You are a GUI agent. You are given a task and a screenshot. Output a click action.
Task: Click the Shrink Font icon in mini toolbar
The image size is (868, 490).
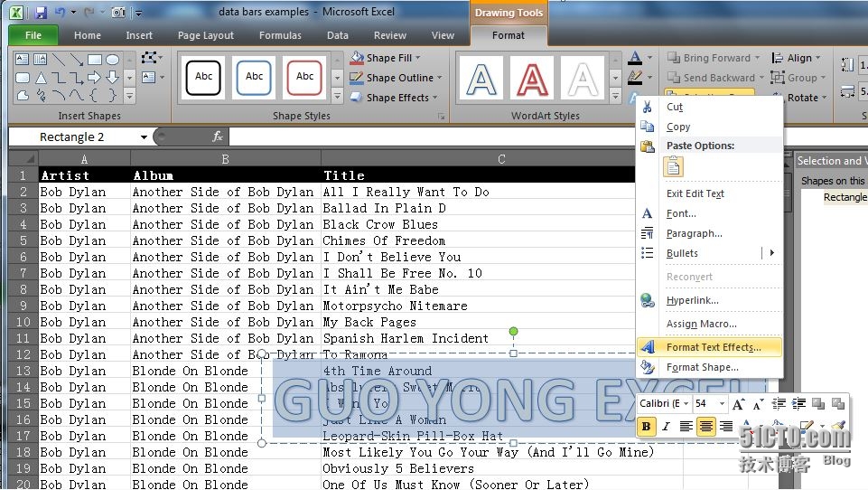coord(758,404)
